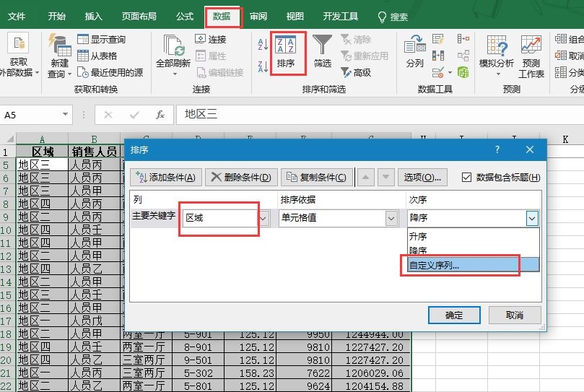The image size is (584, 392).
Task: Click the sort descending Z-A icon
Action: (263, 66)
